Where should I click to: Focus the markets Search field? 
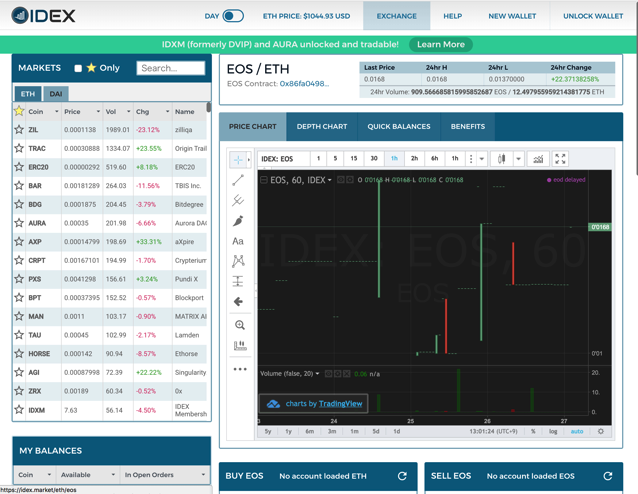coord(171,68)
